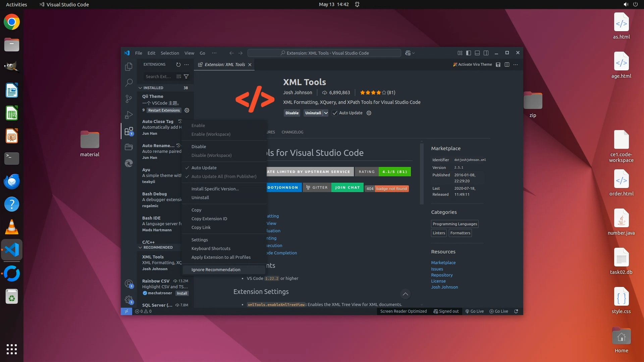Click the Search Extensions input field
This screenshot has width=644, height=362.
point(159,77)
